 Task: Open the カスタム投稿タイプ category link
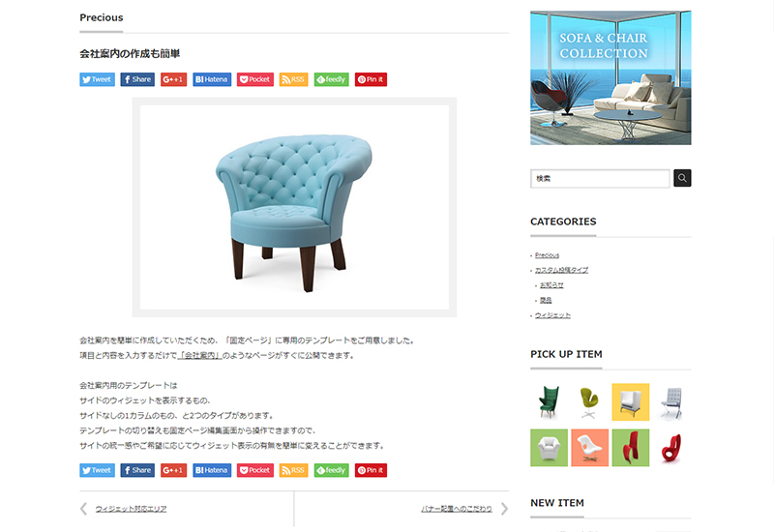click(x=562, y=270)
